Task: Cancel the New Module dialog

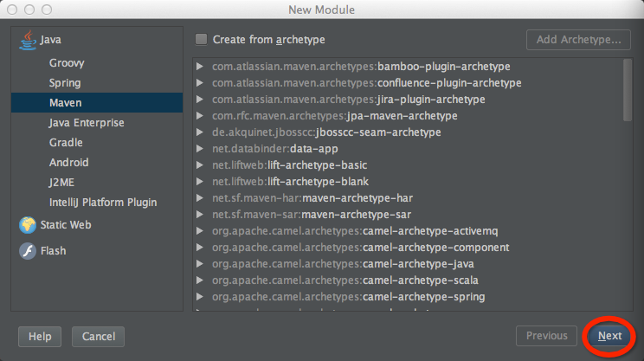Action: coord(98,337)
